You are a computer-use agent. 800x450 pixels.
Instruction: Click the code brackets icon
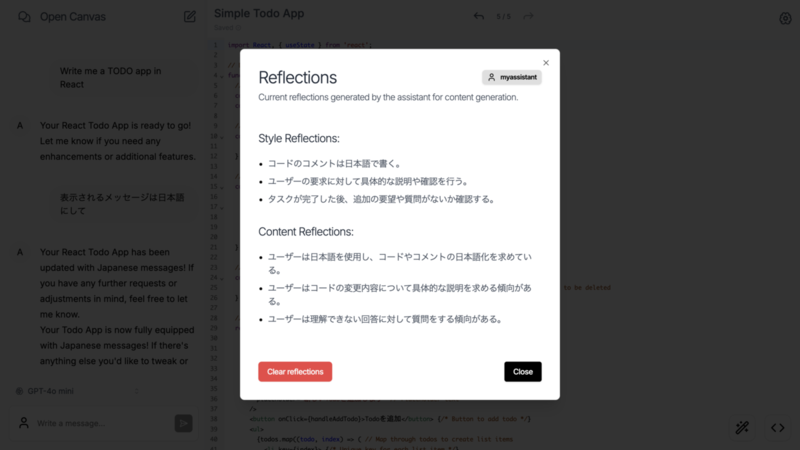778,428
